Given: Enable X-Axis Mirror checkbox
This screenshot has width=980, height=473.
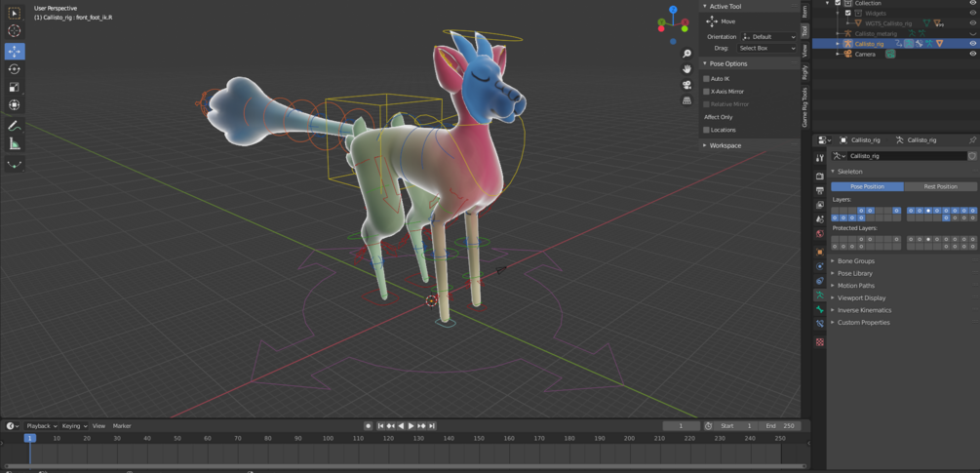Looking at the screenshot, I should [x=706, y=92].
